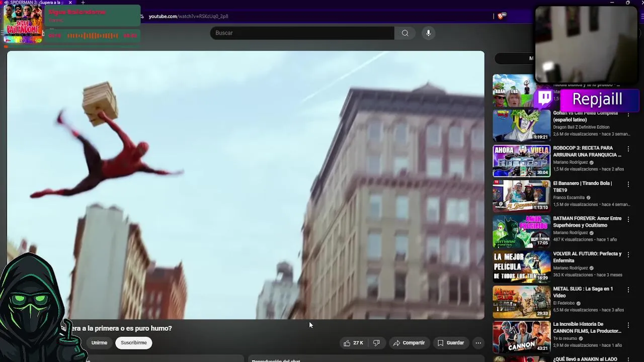Click title 'Gohan vs Cell Pelea Completa'
Screen dimensions: 644x362
585,116
